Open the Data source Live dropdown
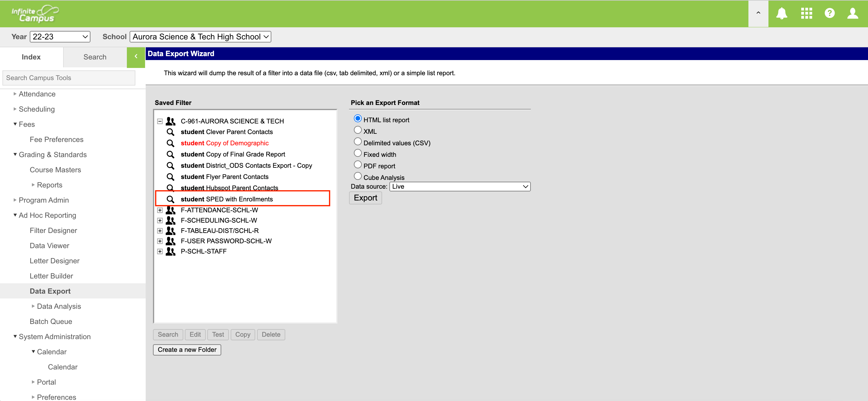Screen dimensions: 868x401 (x=459, y=187)
